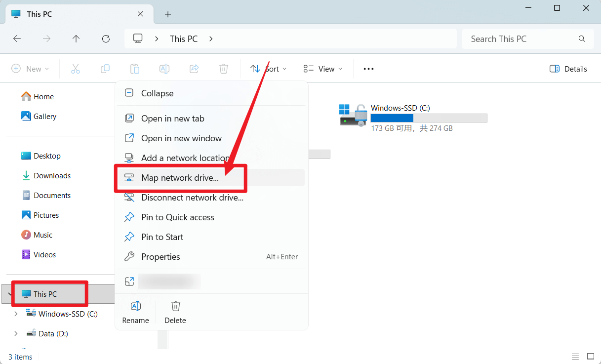Open Downloads in the sidebar
Screen dimensions: 601x364
(46, 175)
